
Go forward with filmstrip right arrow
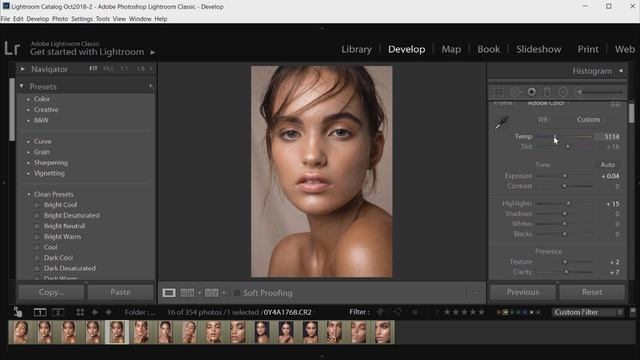pyautogui.click(x=109, y=312)
